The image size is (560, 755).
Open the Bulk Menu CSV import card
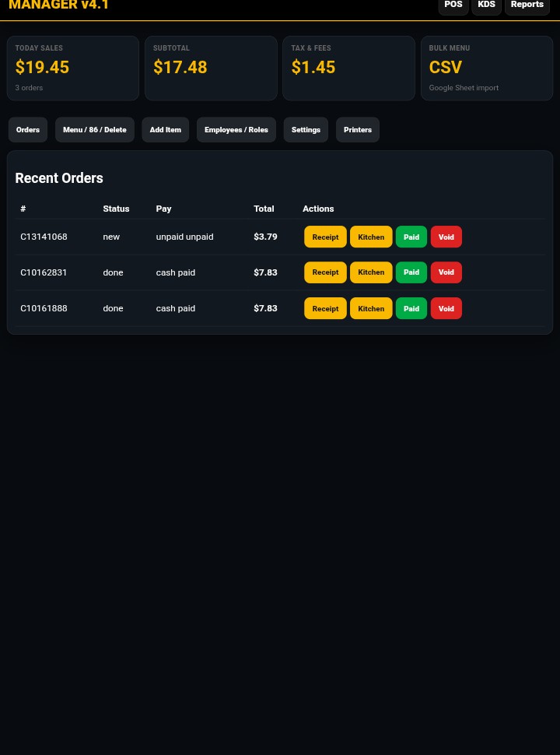pyautogui.click(x=487, y=68)
